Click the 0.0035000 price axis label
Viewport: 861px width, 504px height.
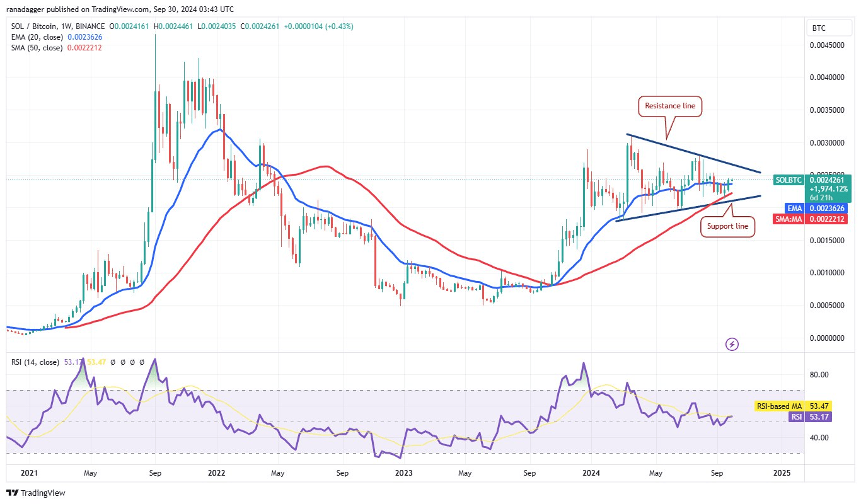pos(826,110)
